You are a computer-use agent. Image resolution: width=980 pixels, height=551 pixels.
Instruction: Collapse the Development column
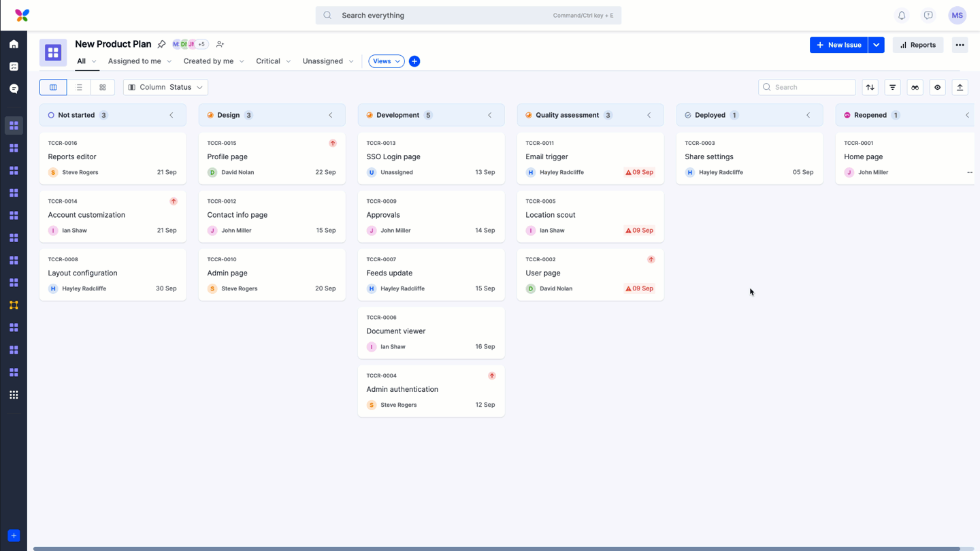(x=490, y=115)
